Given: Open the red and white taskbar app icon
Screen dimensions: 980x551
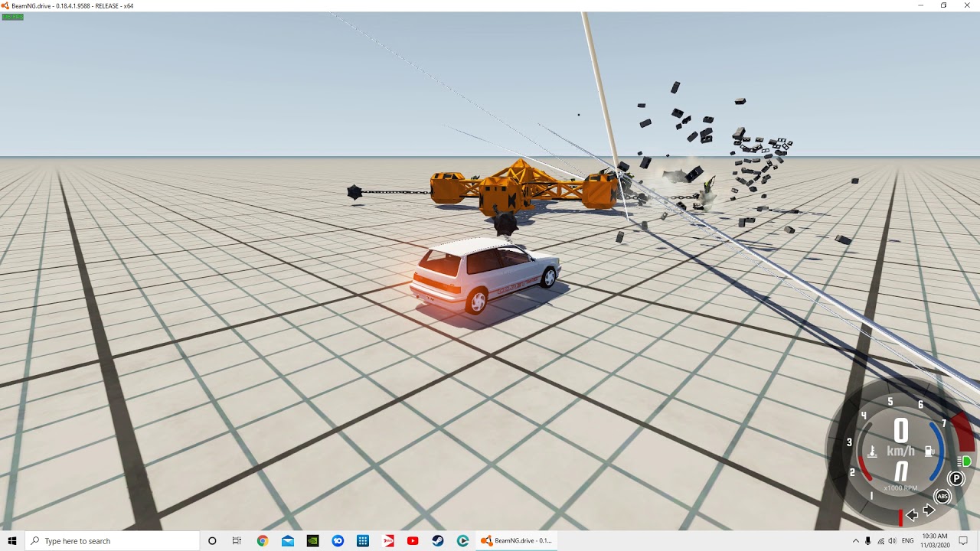Looking at the screenshot, I should (x=388, y=541).
